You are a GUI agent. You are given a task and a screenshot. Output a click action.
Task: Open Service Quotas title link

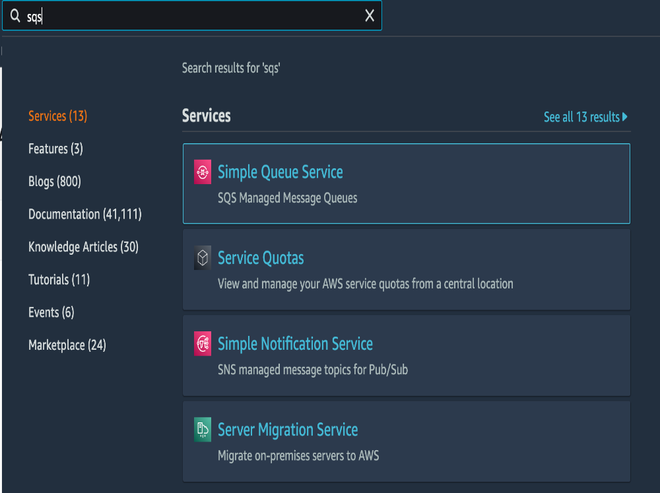click(260, 258)
